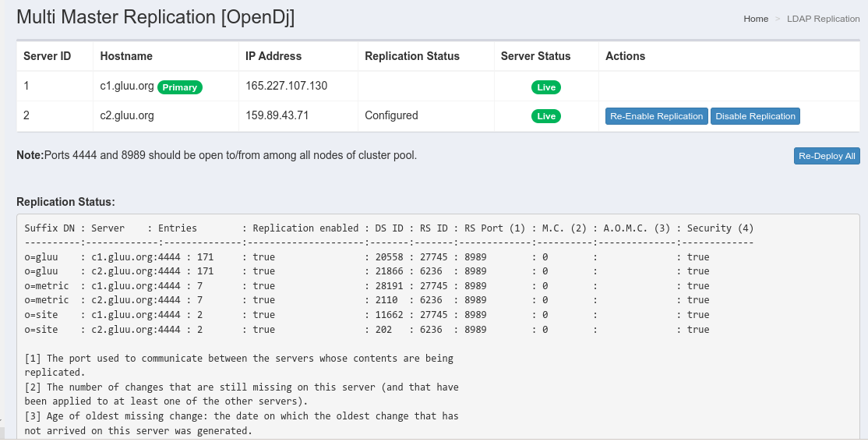Select hostname c1.gluu.org in table
This screenshot has height=442, width=868.
coord(127,86)
